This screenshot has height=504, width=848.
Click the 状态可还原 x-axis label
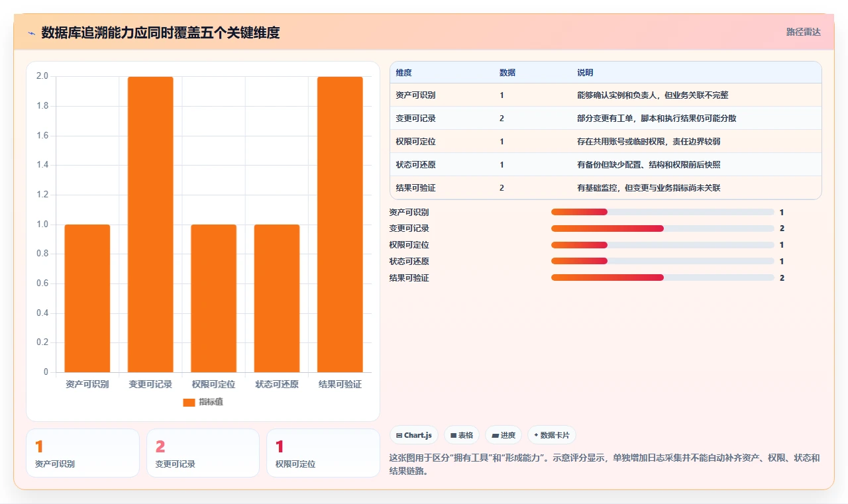tap(277, 384)
